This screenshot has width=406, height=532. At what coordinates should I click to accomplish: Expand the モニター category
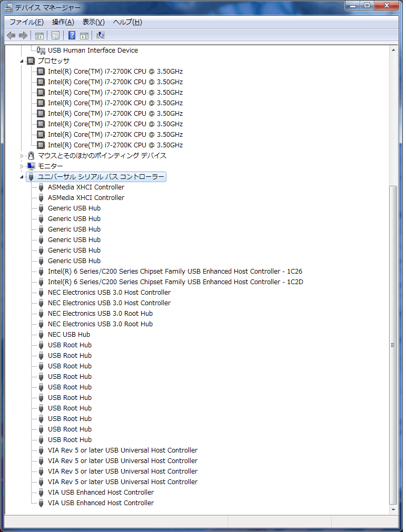point(22,167)
